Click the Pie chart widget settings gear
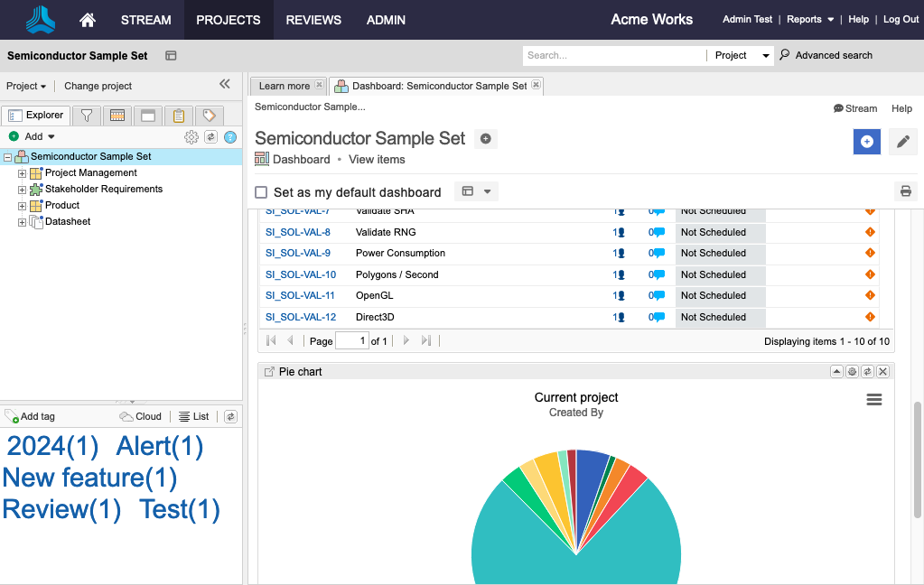 coord(851,372)
